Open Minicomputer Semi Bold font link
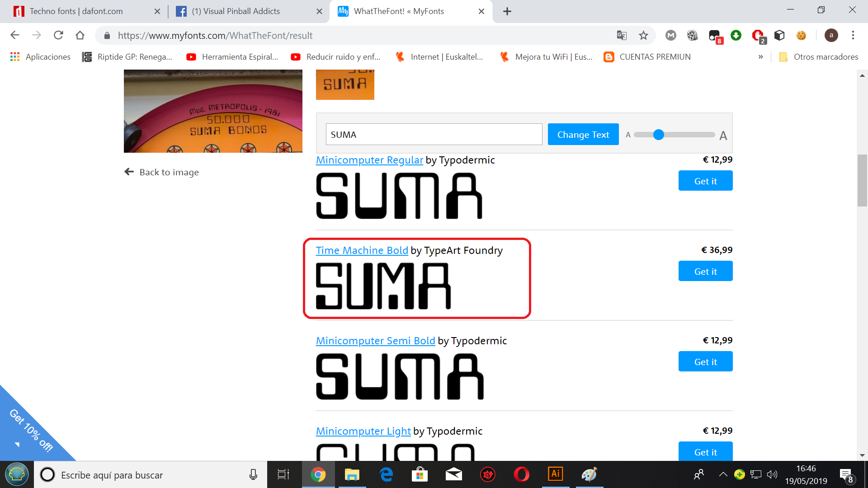The height and width of the screenshot is (488, 868). [375, 341]
